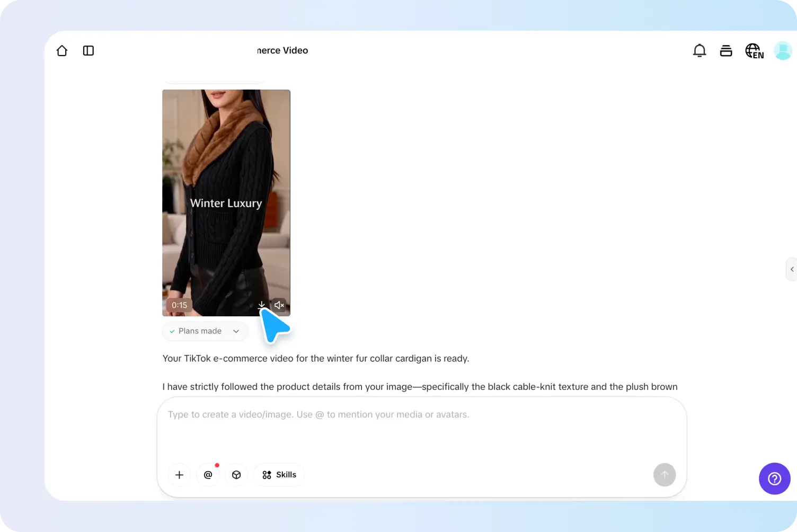Open the help question mark button
Image resolution: width=797 pixels, height=532 pixels.
(x=775, y=479)
